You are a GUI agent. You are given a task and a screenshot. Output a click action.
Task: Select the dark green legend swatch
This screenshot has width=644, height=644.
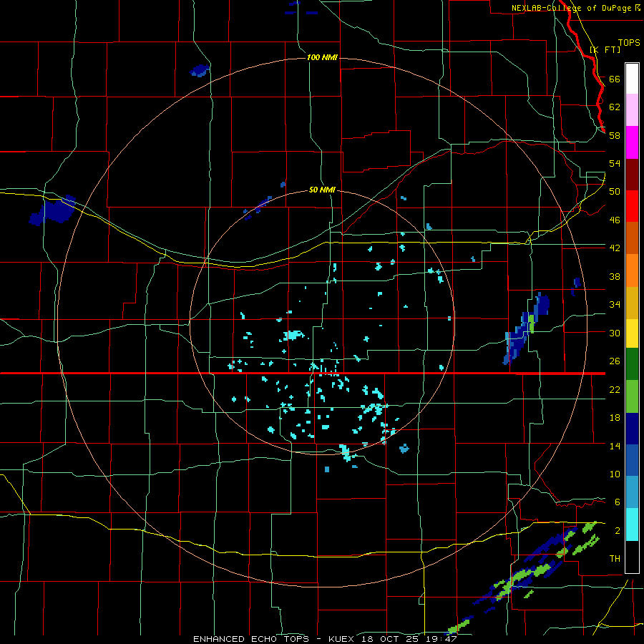(x=632, y=364)
